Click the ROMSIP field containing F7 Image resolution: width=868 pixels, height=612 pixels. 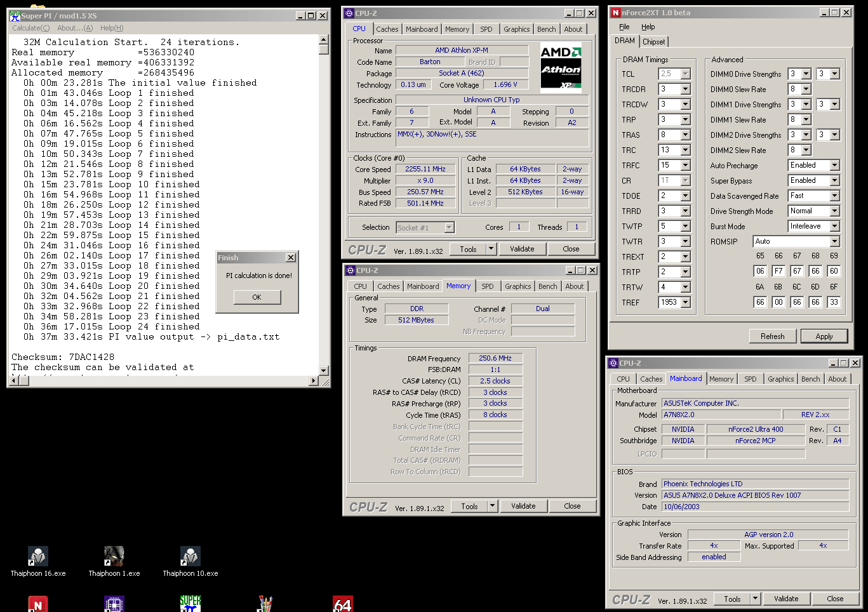click(x=778, y=271)
